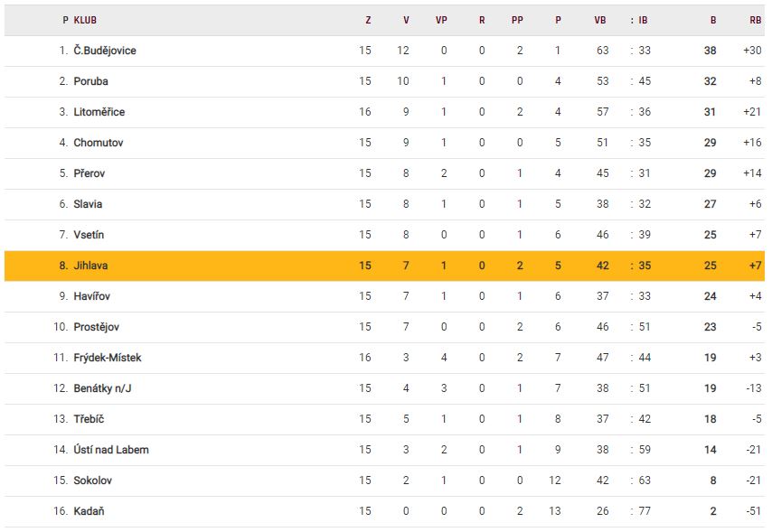Click the RB goal-difference column header
Image resolution: width=772 pixels, height=532 pixels.
[x=755, y=20]
